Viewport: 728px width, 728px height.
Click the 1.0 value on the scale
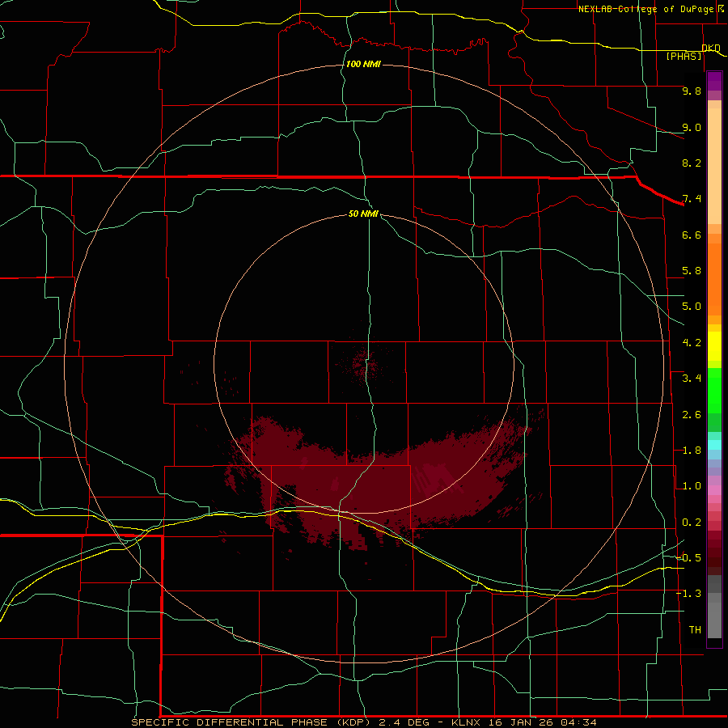pos(692,486)
